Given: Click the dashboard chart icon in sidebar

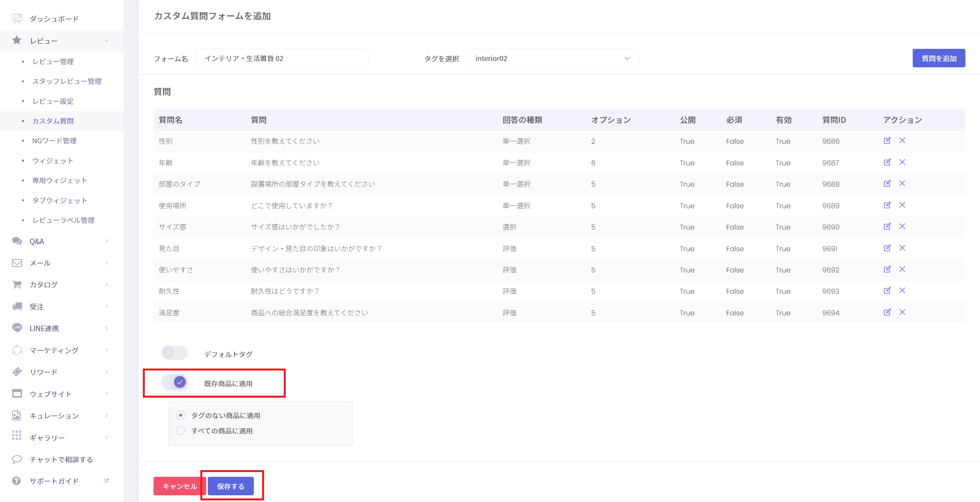Looking at the screenshot, I should (x=17, y=19).
